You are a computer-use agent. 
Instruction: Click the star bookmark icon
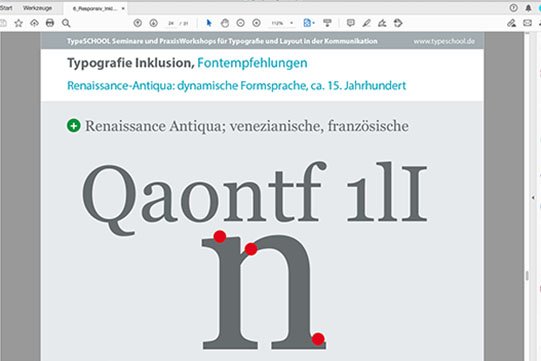point(19,23)
